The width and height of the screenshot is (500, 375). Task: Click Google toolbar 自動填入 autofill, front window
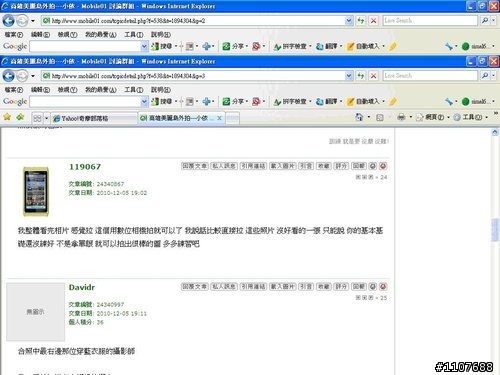[363, 101]
